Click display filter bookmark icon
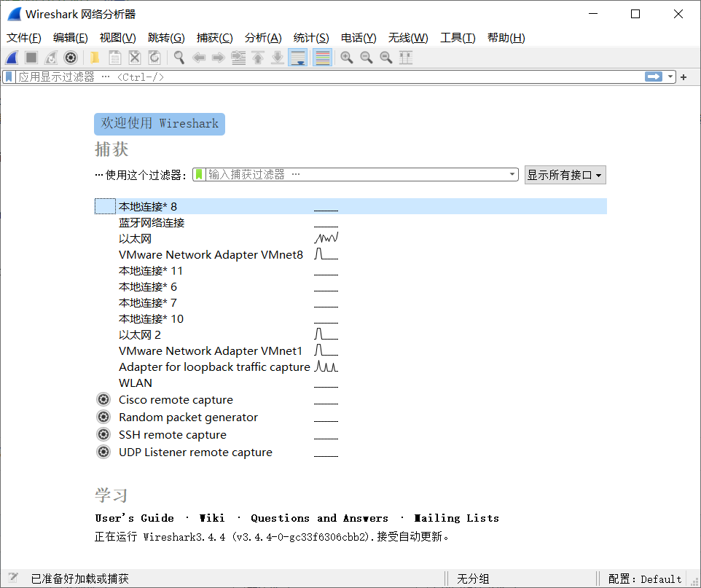The image size is (701, 588). point(9,77)
